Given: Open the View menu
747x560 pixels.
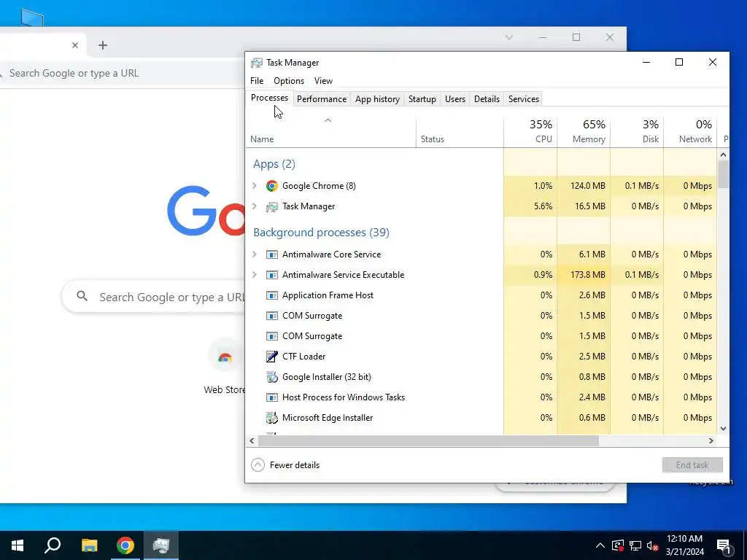Looking at the screenshot, I should tap(323, 80).
